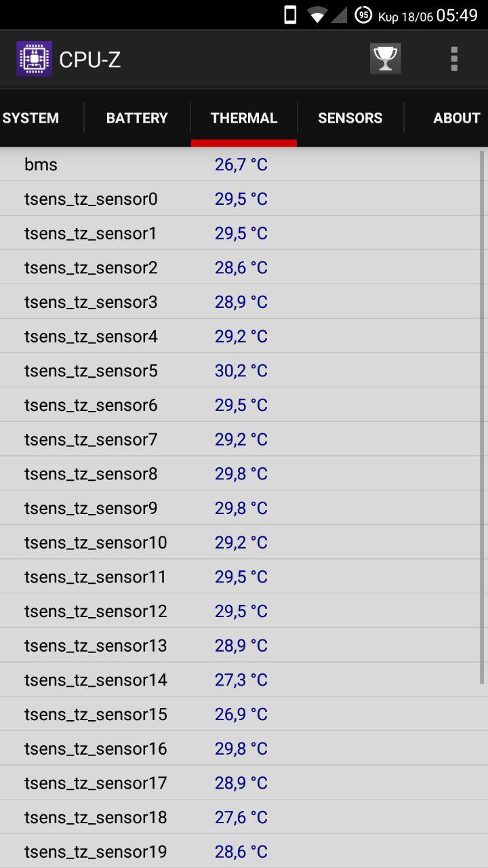Open the three-dot overflow menu
This screenshot has height=868, width=488.
click(454, 59)
